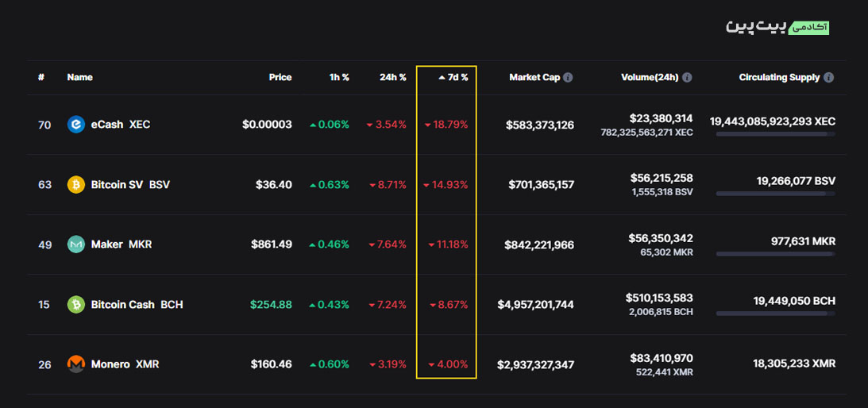Click the Bitcoin Cash supply 19,449,050 BCH
This screenshot has width=868, height=408.
tap(794, 301)
